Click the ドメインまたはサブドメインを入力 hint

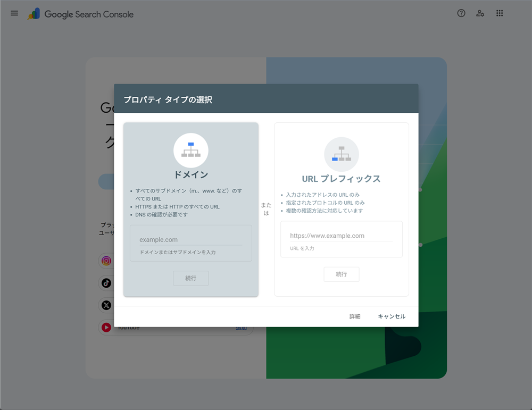(178, 252)
